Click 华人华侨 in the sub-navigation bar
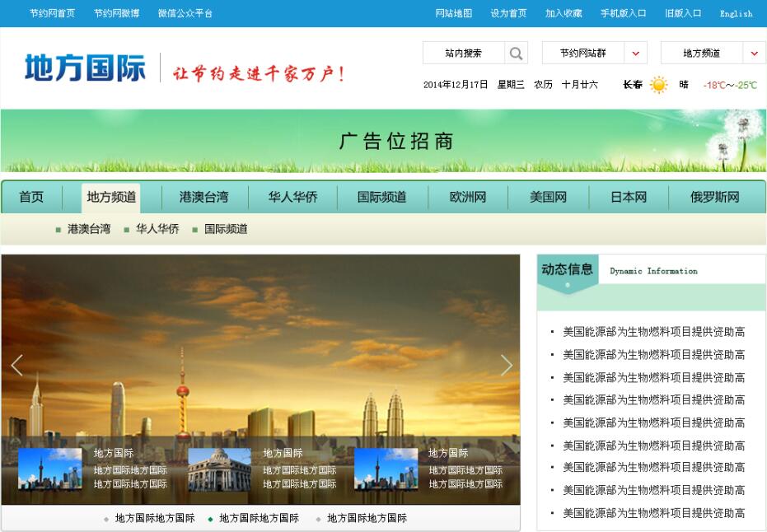Image resolution: width=767 pixels, height=532 pixels. tap(157, 229)
